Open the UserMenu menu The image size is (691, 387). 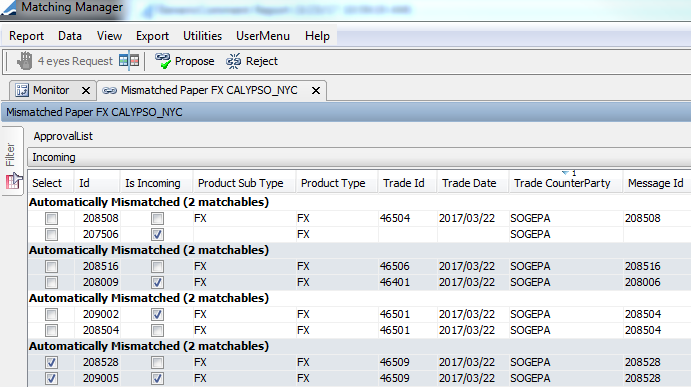coord(263,36)
